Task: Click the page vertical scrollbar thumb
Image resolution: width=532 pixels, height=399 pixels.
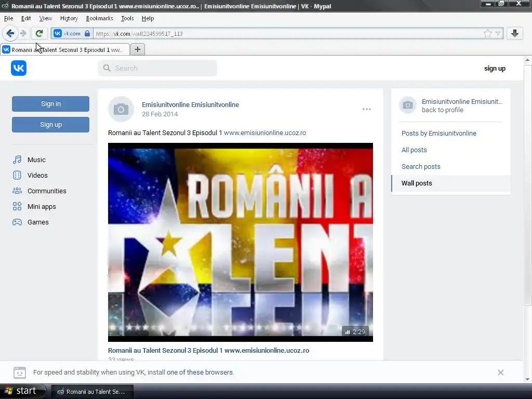Action: click(527, 185)
